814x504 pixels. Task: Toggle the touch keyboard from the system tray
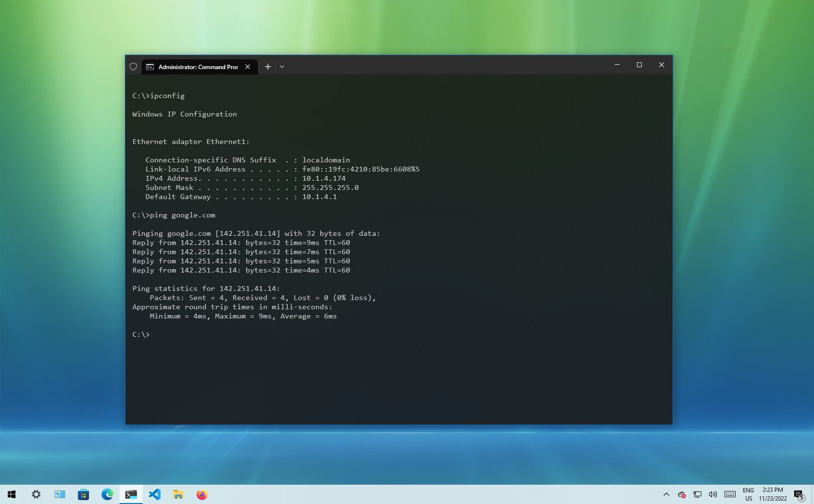point(729,494)
